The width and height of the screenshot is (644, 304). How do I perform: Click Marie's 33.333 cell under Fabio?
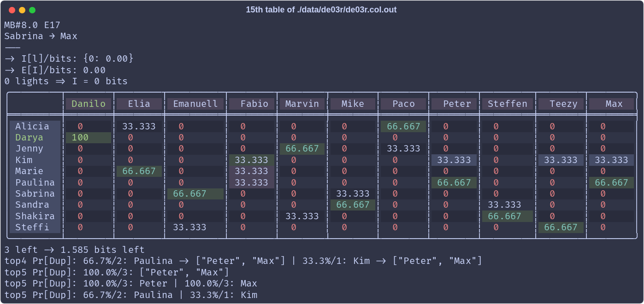tap(252, 171)
